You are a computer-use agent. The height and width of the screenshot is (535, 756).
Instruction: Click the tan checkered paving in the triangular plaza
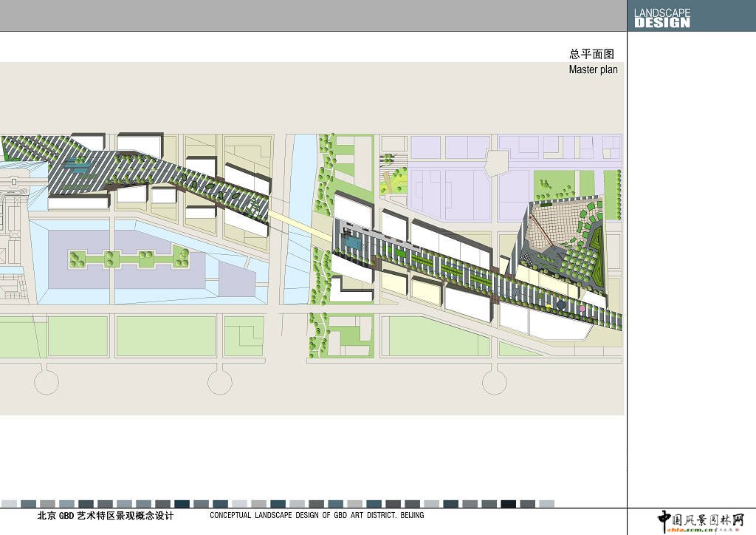click(560, 225)
